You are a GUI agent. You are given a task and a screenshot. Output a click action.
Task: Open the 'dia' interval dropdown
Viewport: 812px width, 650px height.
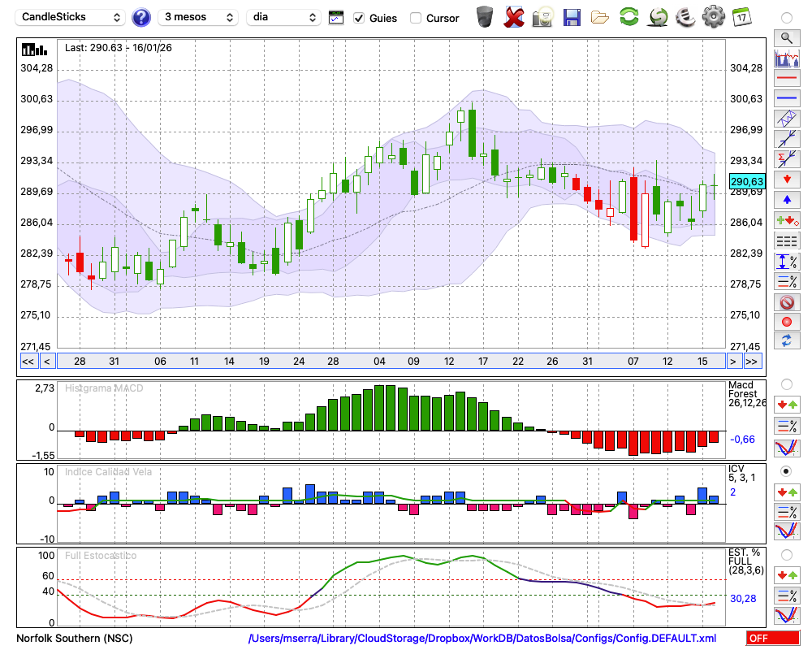284,17
